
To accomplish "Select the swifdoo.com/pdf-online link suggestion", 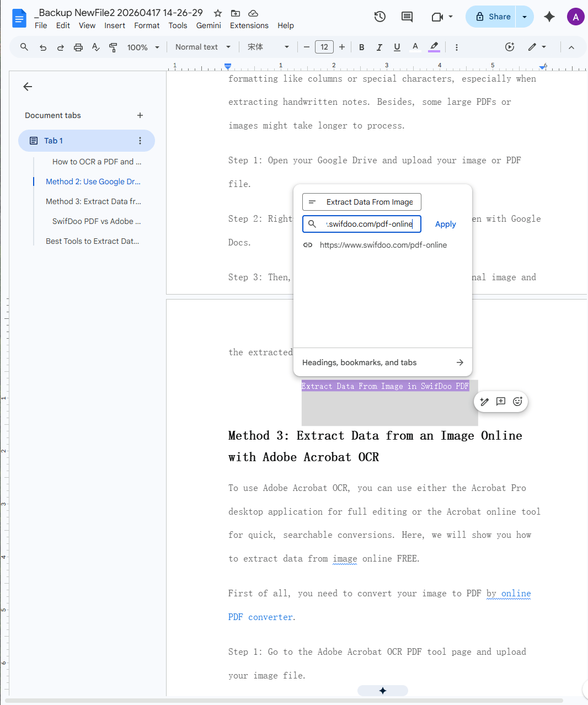I will click(x=383, y=245).
